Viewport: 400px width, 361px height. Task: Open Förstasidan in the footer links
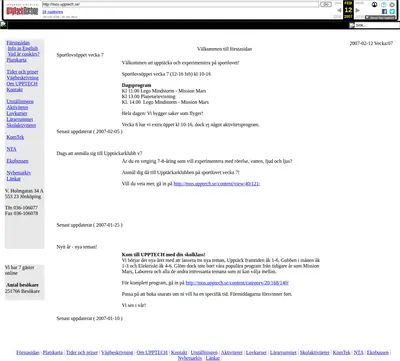click(28, 352)
